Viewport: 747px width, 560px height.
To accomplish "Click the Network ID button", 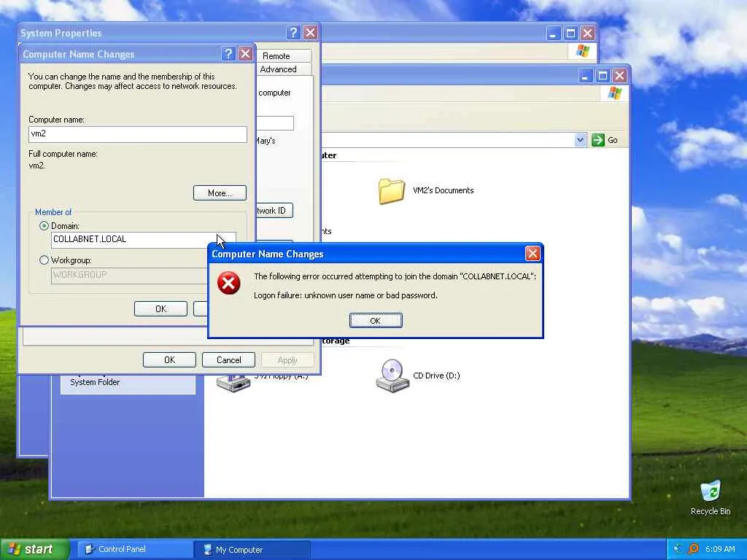I will point(274,211).
